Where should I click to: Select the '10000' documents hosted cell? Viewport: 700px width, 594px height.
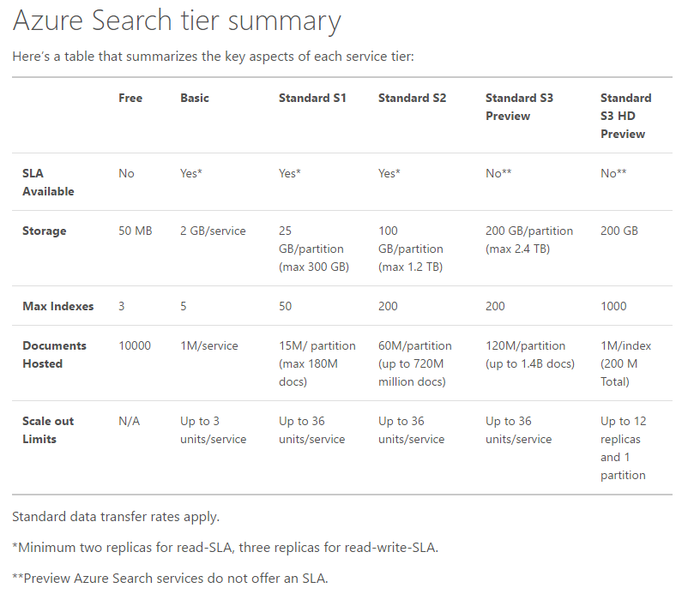point(135,345)
